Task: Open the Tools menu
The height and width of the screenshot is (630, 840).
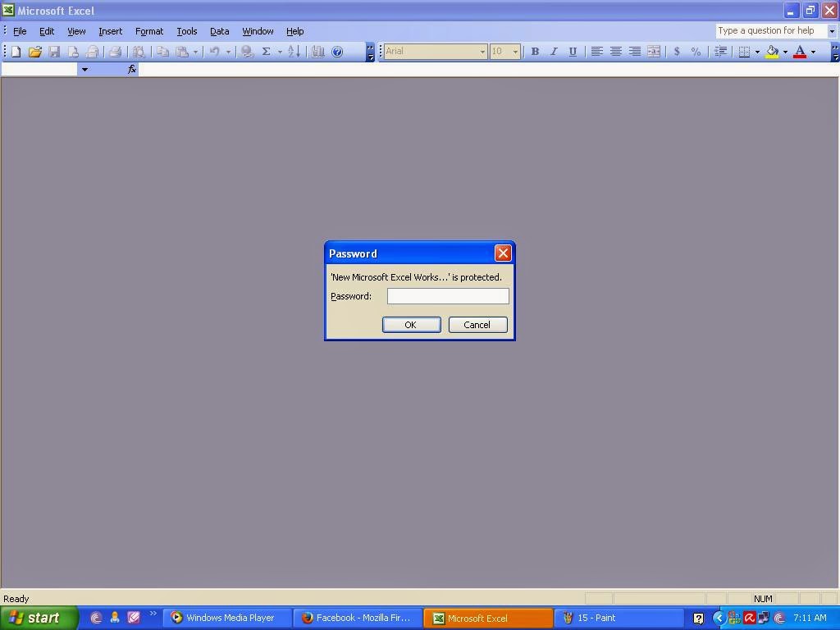Action: pyautogui.click(x=187, y=31)
